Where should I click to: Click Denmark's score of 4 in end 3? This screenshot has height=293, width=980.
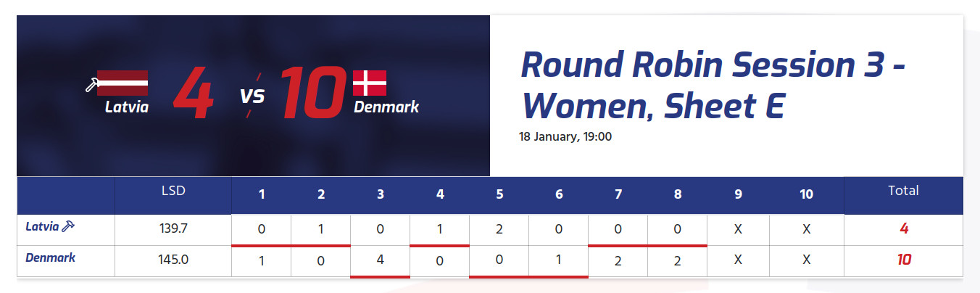tap(381, 260)
